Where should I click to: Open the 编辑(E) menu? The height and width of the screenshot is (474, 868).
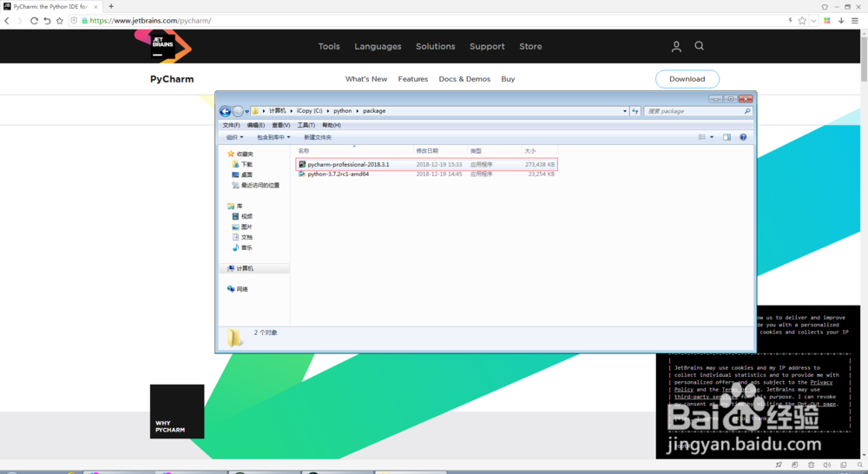[x=256, y=125]
